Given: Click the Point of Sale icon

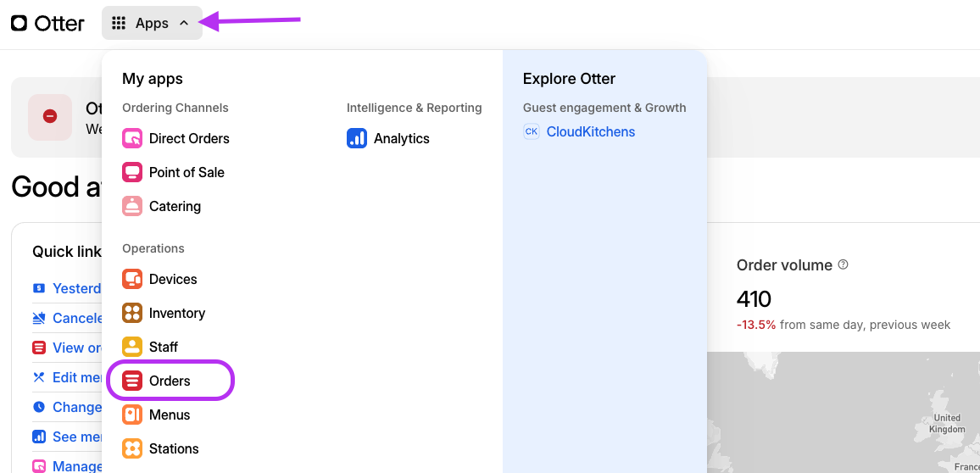Looking at the screenshot, I should pyautogui.click(x=132, y=172).
